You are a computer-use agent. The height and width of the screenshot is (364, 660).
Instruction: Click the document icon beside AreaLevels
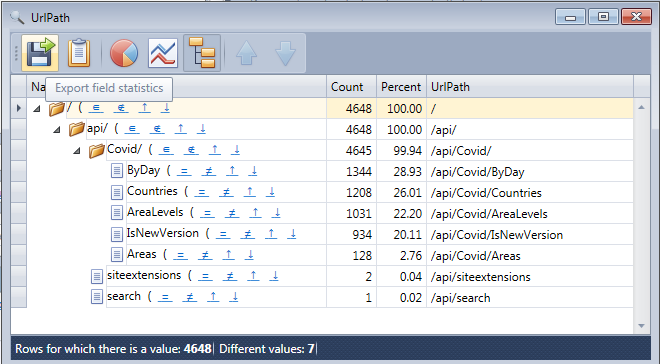coord(117,213)
